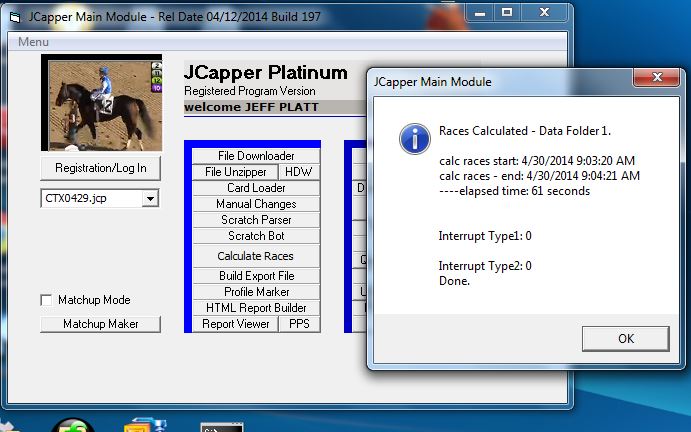Image resolution: width=691 pixels, height=432 pixels.
Task: Click the 'welcome JEFF PLATT' banner text
Action: [251, 107]
